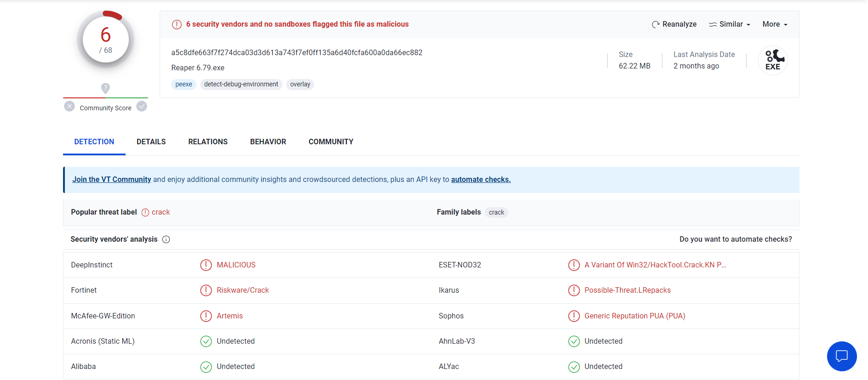Click the file name Reaper 6.79.exe
This screenshot has height=380, width=868.
198,68
